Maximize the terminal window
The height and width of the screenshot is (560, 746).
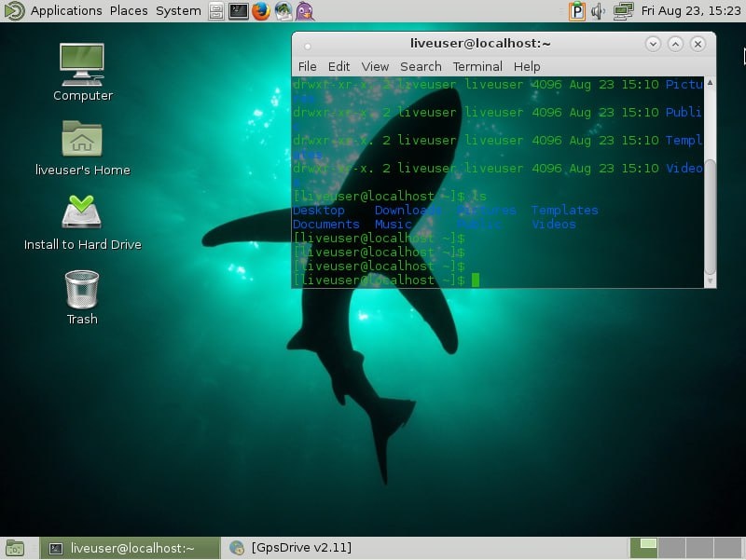675,44
